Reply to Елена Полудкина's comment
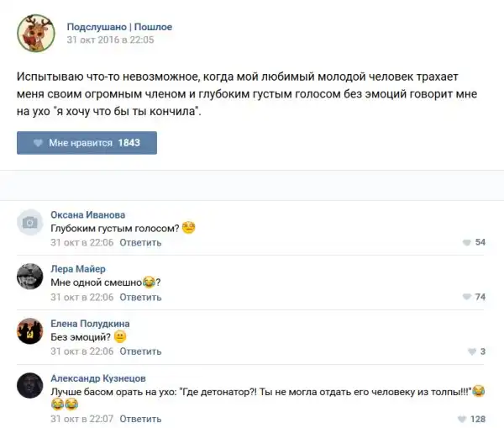Image resolution: width=504 pixels, height=428 pixels. [140, 351]
